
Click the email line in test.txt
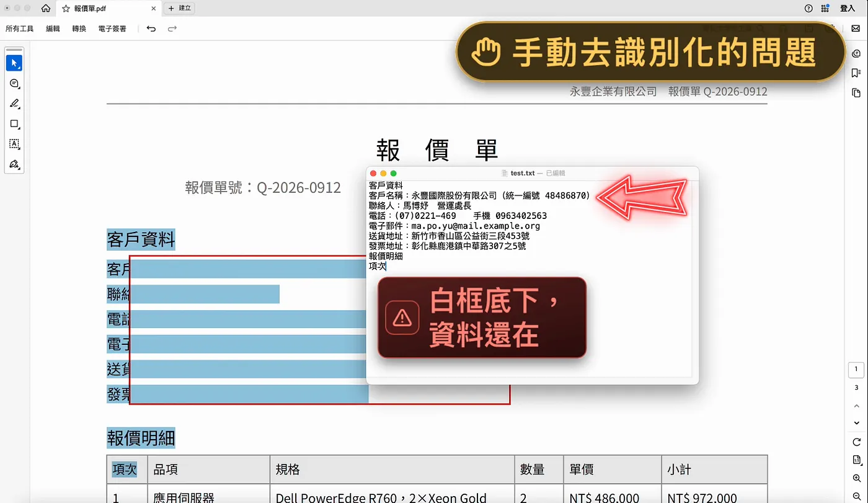[x=454, y=226]
